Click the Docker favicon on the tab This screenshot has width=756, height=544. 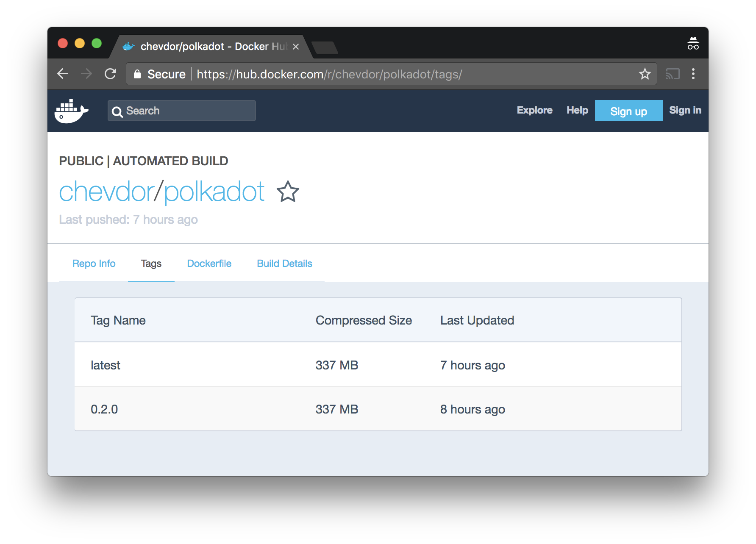point(128,47)
